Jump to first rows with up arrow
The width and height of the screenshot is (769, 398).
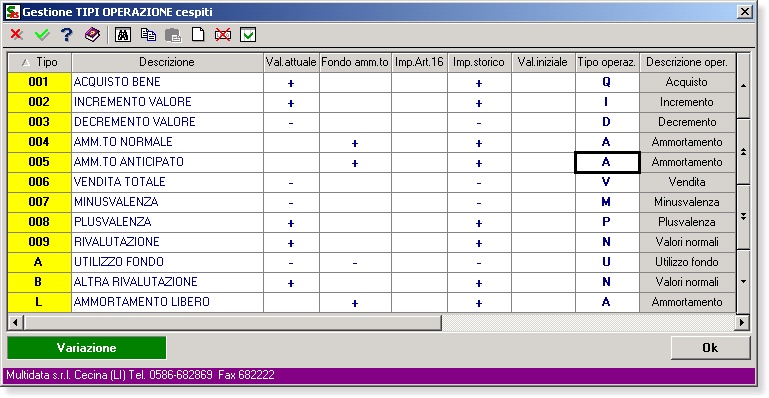coord(743,85)
